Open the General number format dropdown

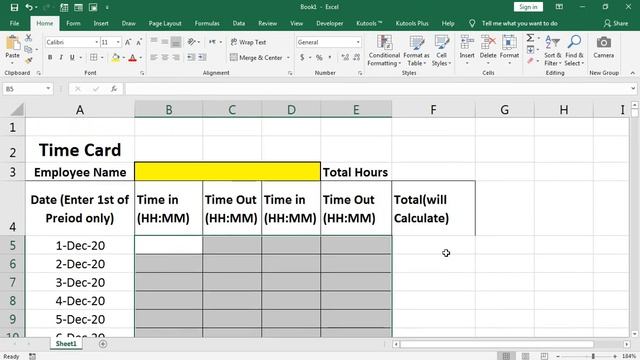coord(358,42)
